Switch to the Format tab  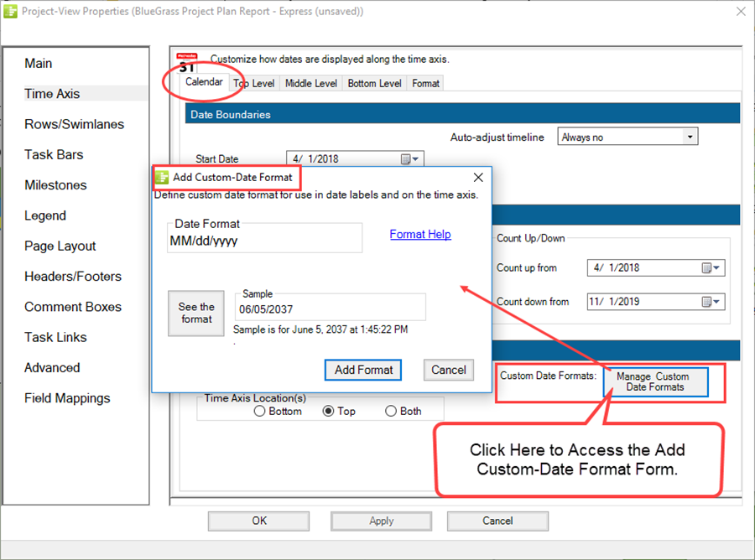(424, 83)
